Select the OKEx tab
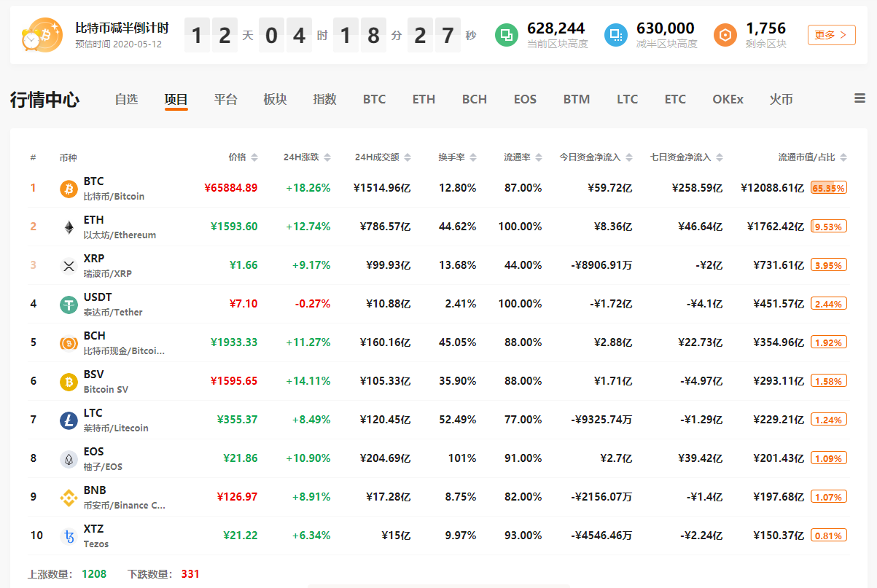 728,99
